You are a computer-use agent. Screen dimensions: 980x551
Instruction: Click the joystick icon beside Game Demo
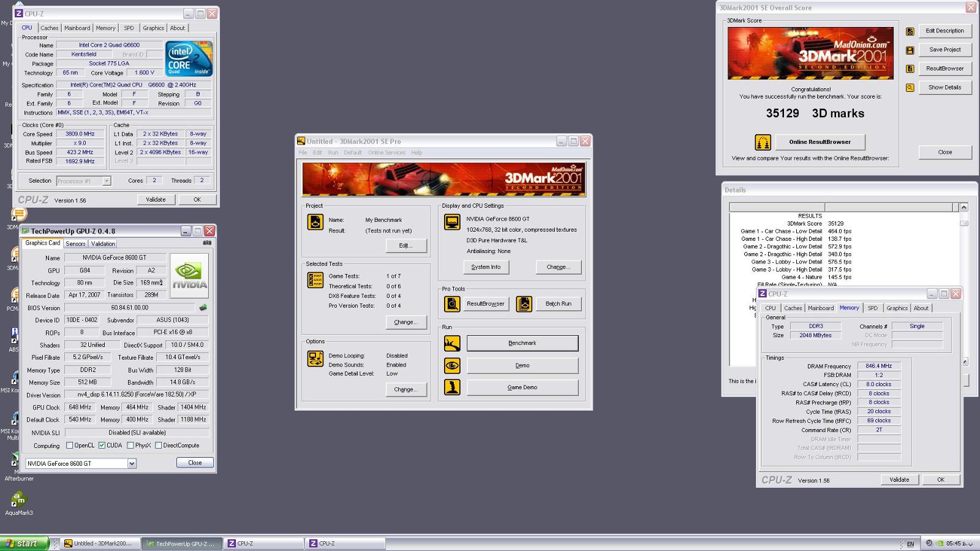click(452, 387)
